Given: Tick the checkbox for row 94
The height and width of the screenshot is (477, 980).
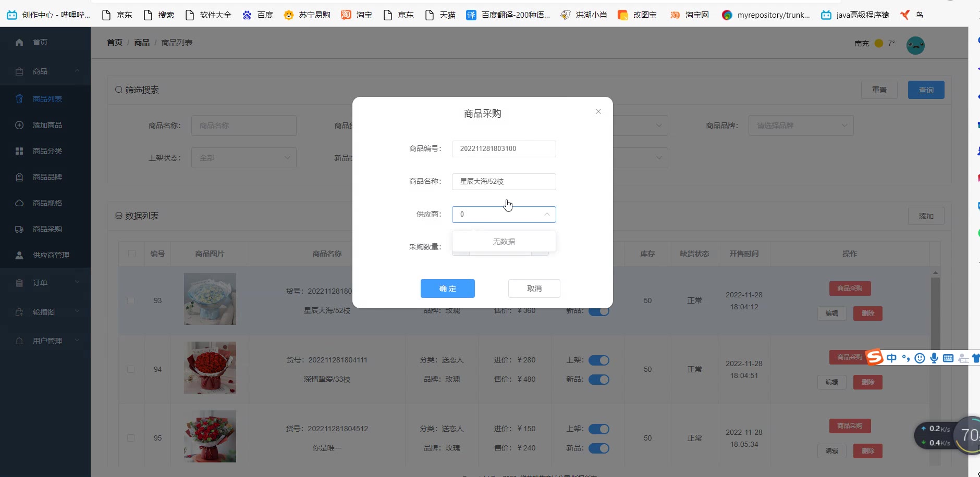Looking at the screenshot, I should [x=131, y=369].
